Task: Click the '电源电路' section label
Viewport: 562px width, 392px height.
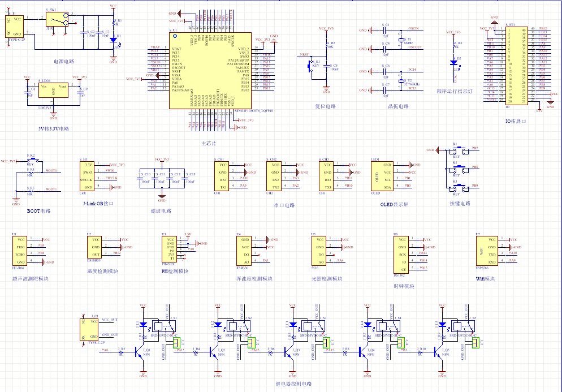Action: [64, 61]
